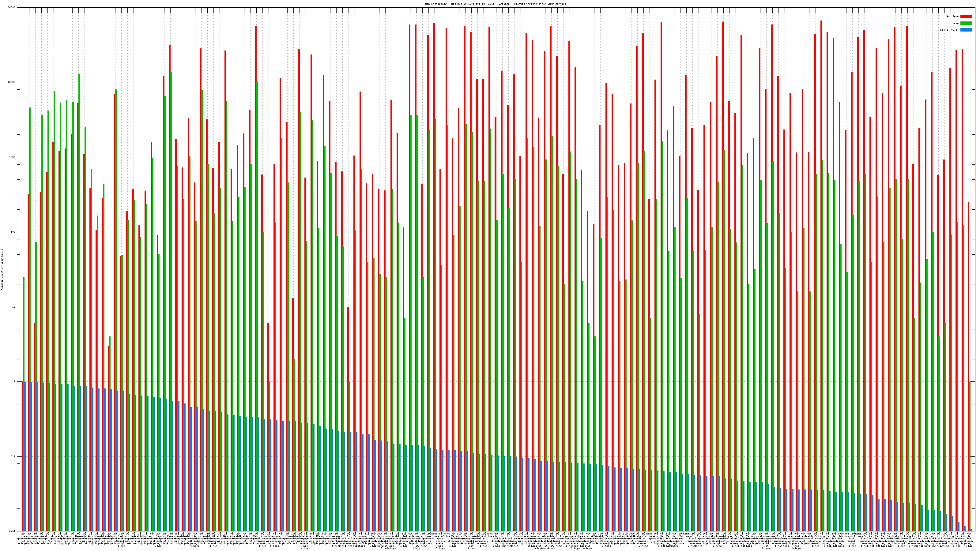Viewport: 980px width, 551px height.
Task: Click the 10000 y-axis tick label
Action: tap(12, 82)
